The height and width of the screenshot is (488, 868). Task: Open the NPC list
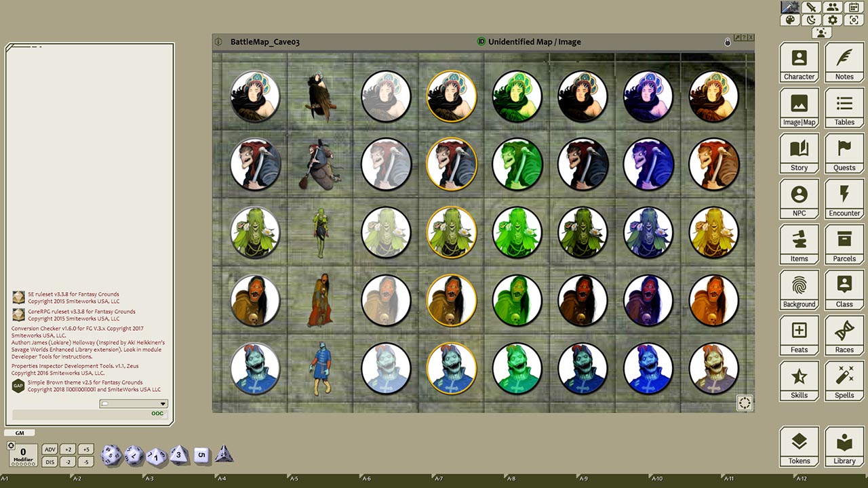click(x=799, y=198)
